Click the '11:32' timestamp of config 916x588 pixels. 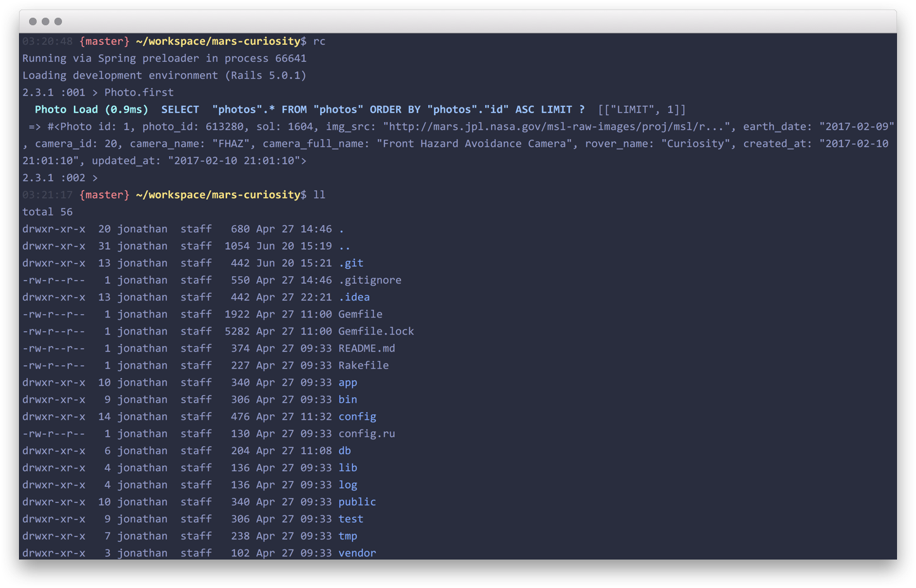click(x=316, y=417)
